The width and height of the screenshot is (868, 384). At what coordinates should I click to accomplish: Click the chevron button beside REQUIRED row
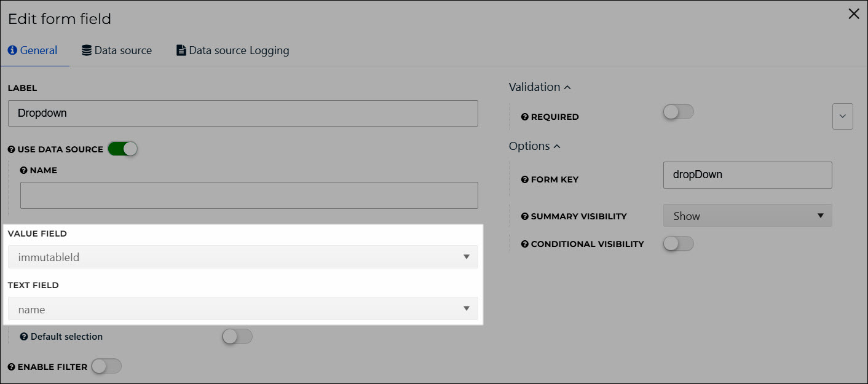[843, 116]
